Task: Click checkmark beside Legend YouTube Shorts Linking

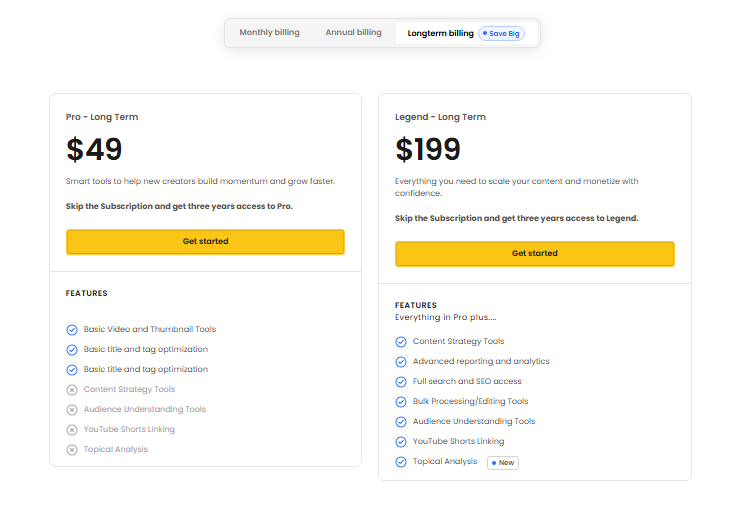Action: (401, 442)
